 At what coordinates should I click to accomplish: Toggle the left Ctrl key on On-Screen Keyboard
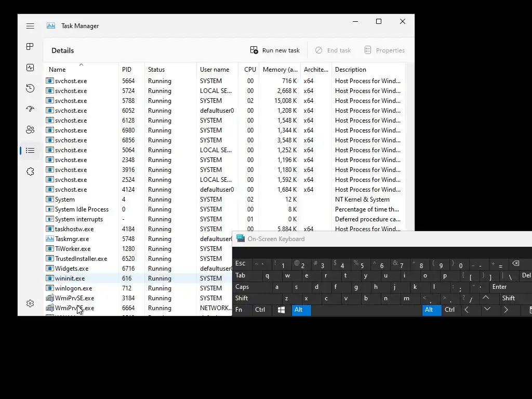click(262, 310)
